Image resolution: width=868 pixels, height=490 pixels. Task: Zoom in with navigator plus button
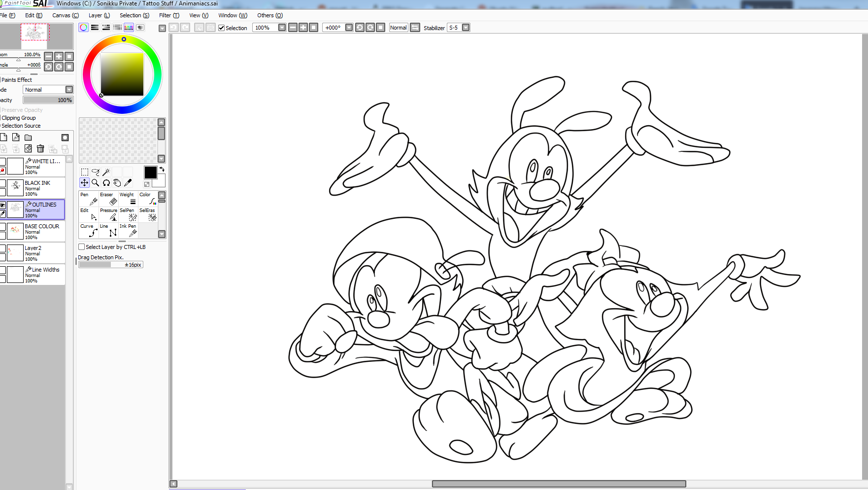click(59, 56)
